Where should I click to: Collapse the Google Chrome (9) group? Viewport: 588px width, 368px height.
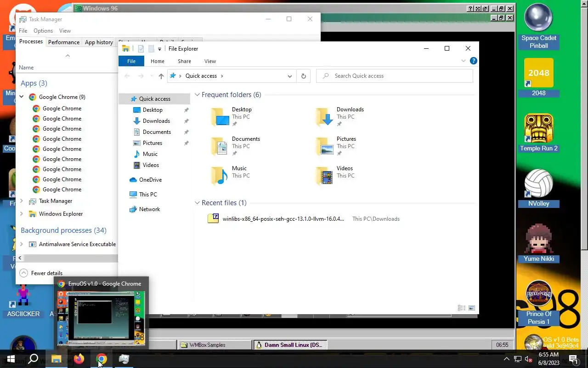pos(22,97)
